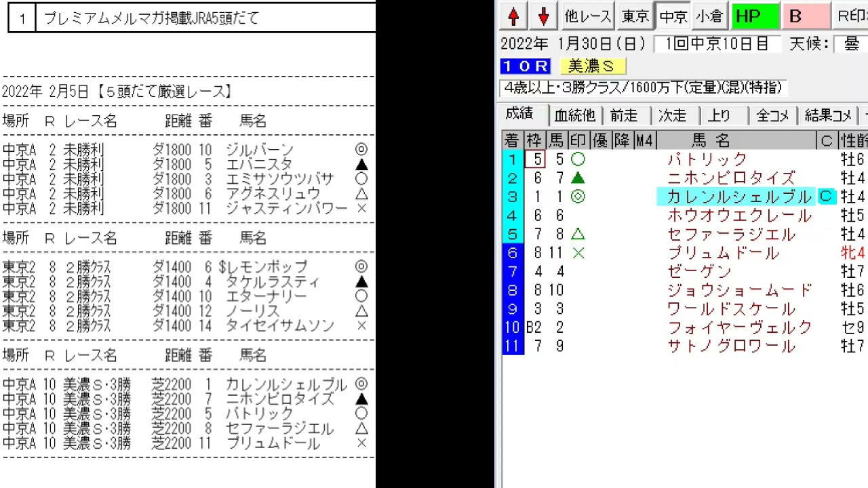
Task: Click the cyan C marker beside カレンルシェルブル
Action: [x=826, y=197]
